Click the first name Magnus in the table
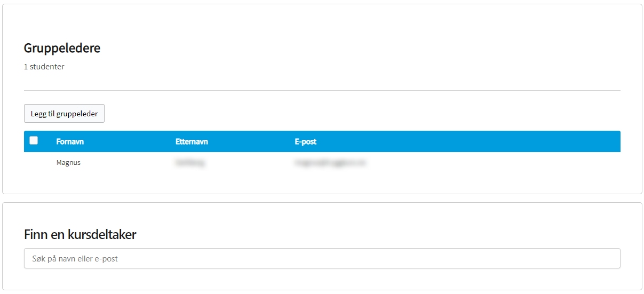 (68, 163)
